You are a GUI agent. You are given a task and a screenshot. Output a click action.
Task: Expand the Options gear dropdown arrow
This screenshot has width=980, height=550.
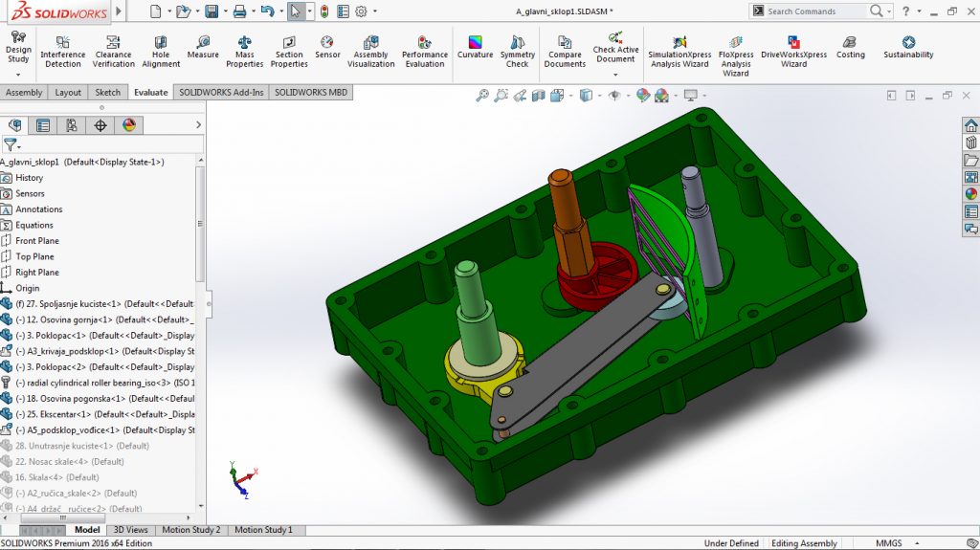click(375, 11)
